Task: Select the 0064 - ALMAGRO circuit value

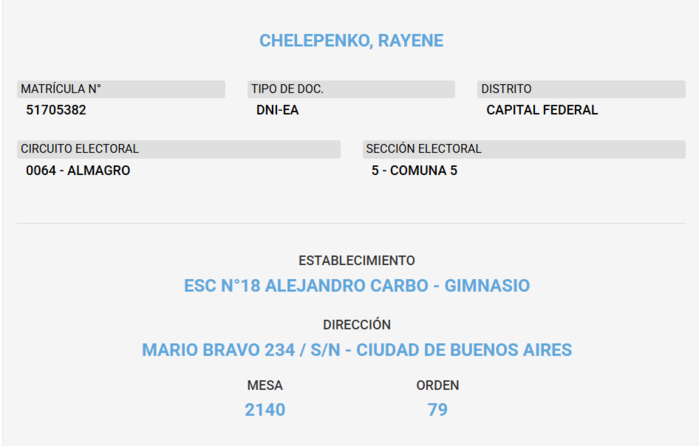Action: point(78,170)
